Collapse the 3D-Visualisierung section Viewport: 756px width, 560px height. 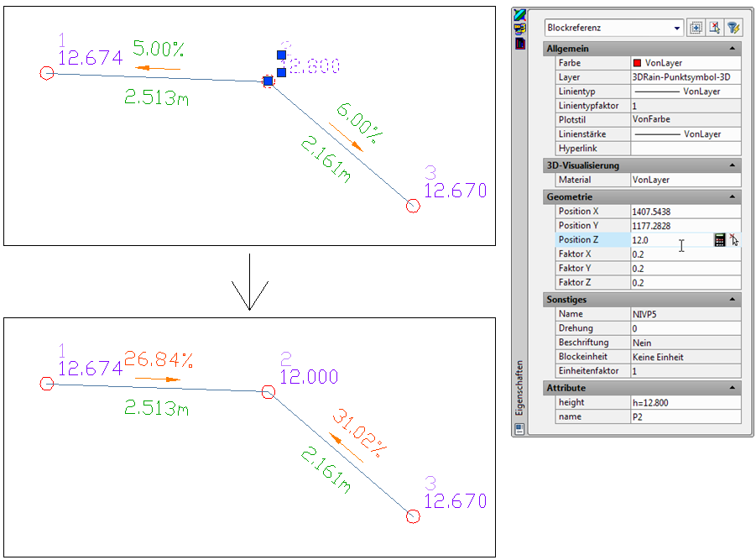733,166
